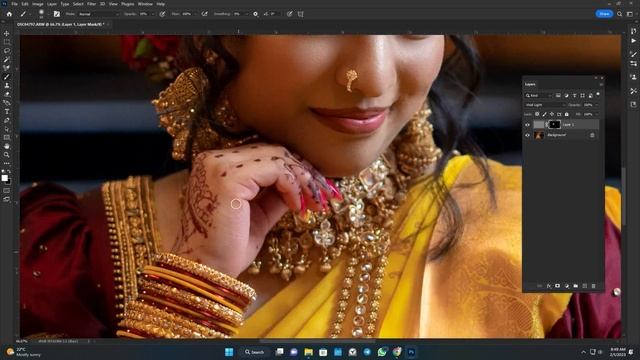Click the taskbar Search box
Screen dimensions: 640x360
255,352
